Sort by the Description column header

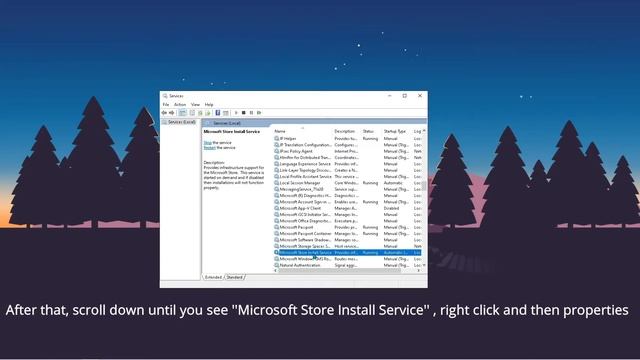click(x=346, y=131)
